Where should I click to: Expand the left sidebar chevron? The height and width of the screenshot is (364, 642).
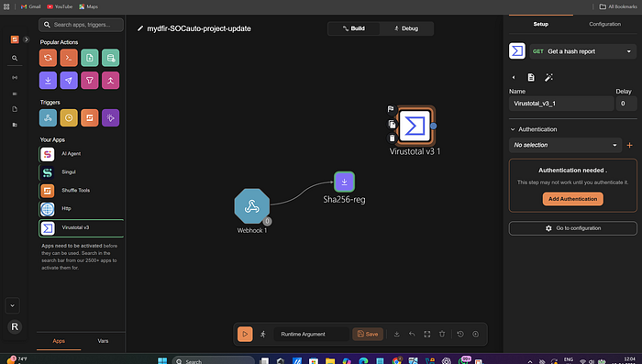point(27,39)
